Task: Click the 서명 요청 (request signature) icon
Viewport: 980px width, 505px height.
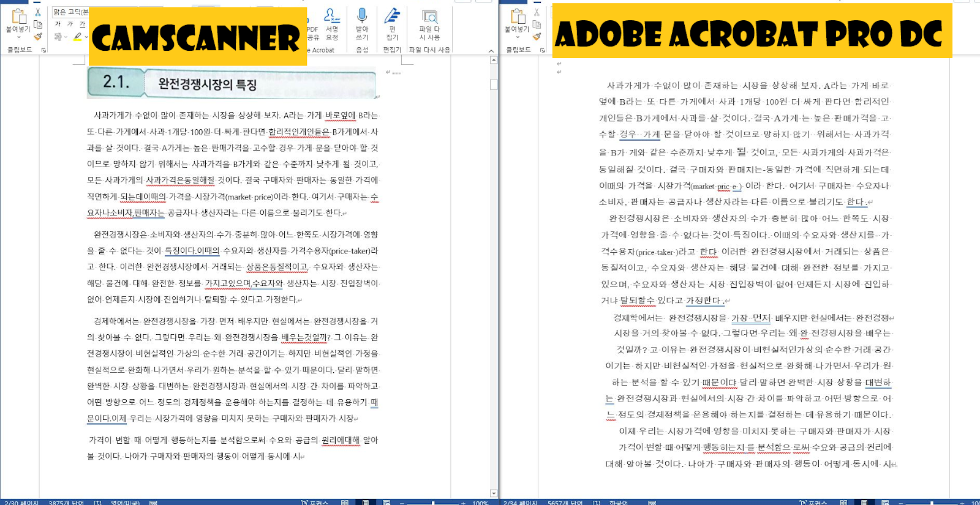Action: point(332,24)
